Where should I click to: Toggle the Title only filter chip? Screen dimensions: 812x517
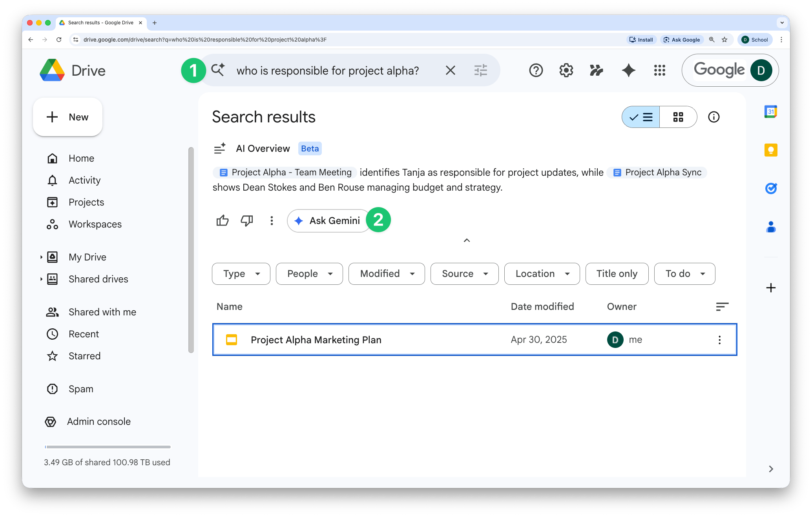point(617,274)
